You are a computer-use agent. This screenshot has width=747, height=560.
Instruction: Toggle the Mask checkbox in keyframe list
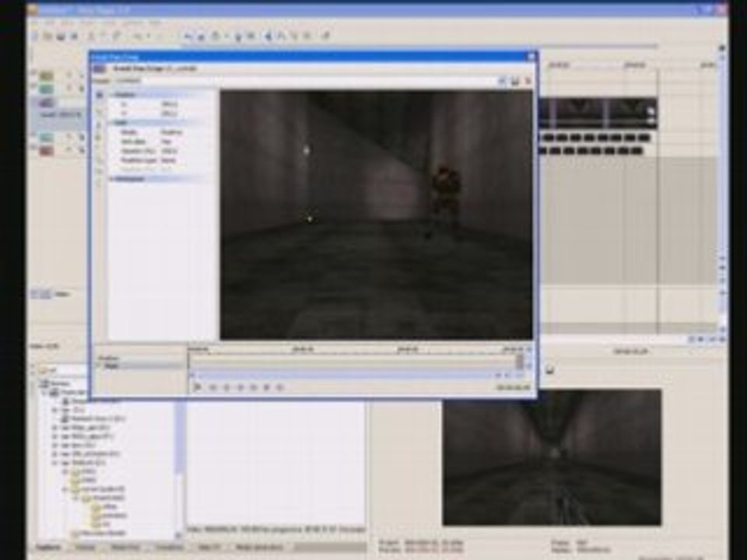100,366
